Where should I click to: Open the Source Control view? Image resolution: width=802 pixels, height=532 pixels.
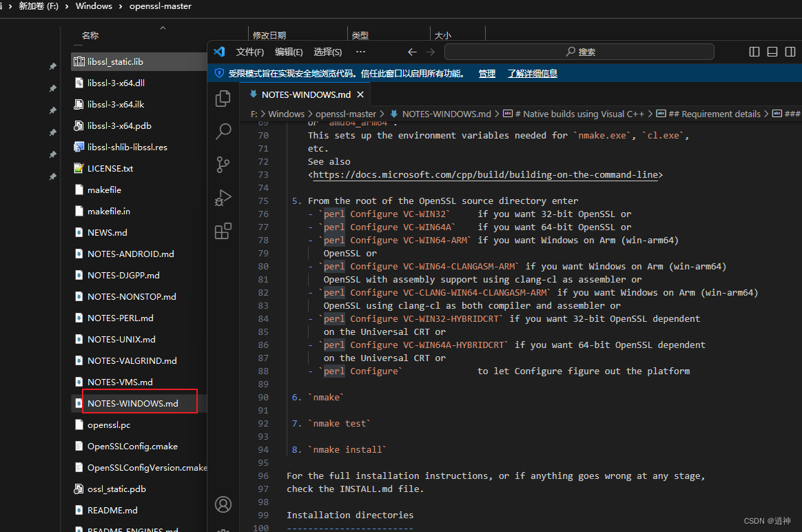coord(223,165)
